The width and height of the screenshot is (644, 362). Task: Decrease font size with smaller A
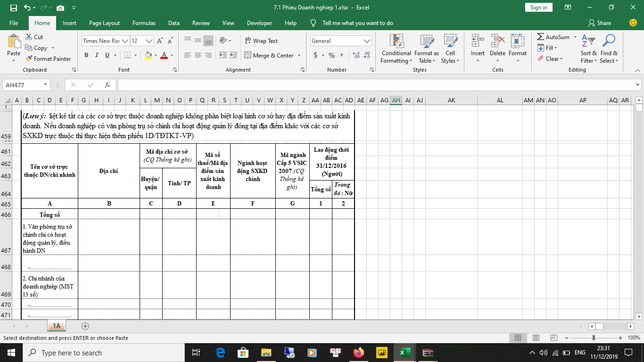tap(170, 41)
